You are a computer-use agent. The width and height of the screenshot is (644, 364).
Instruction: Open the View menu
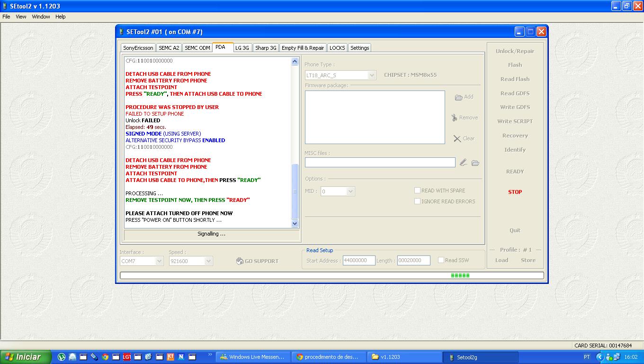[21, 17]
